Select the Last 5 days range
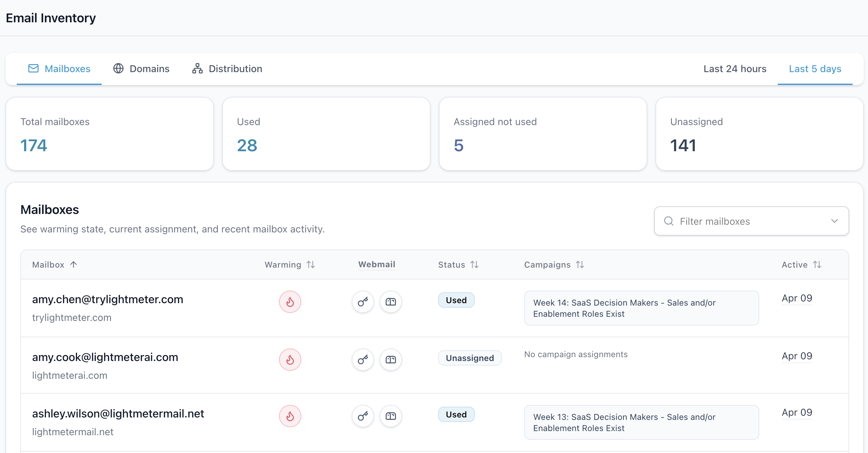The height and width of the screenshot is (453, 868). [815, 69]
